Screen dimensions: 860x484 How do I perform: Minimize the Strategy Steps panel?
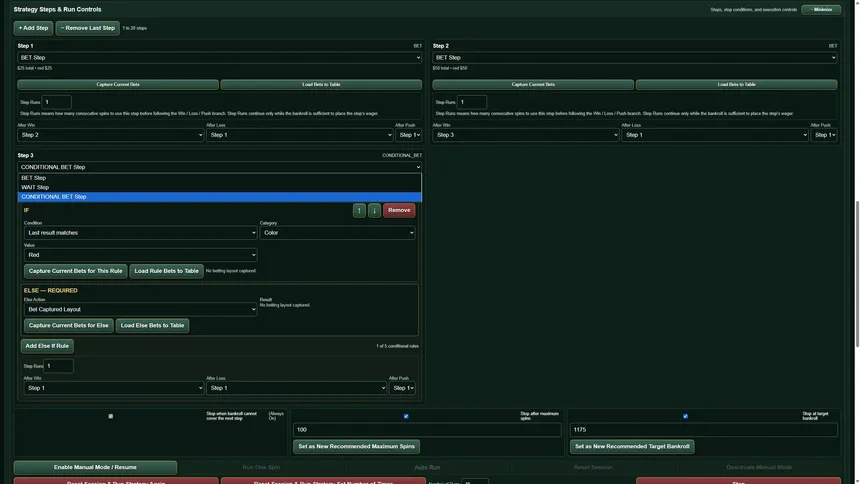(821, 9)
